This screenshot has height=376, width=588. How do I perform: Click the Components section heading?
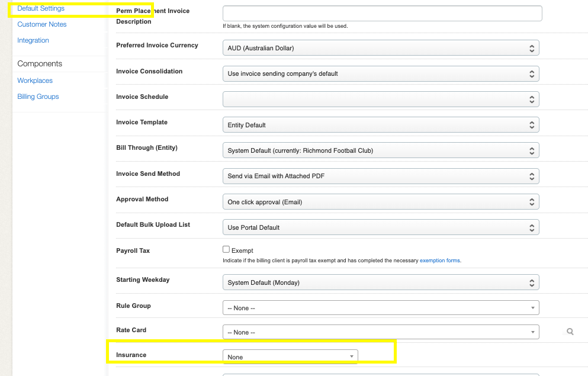(x=40, y=64)
